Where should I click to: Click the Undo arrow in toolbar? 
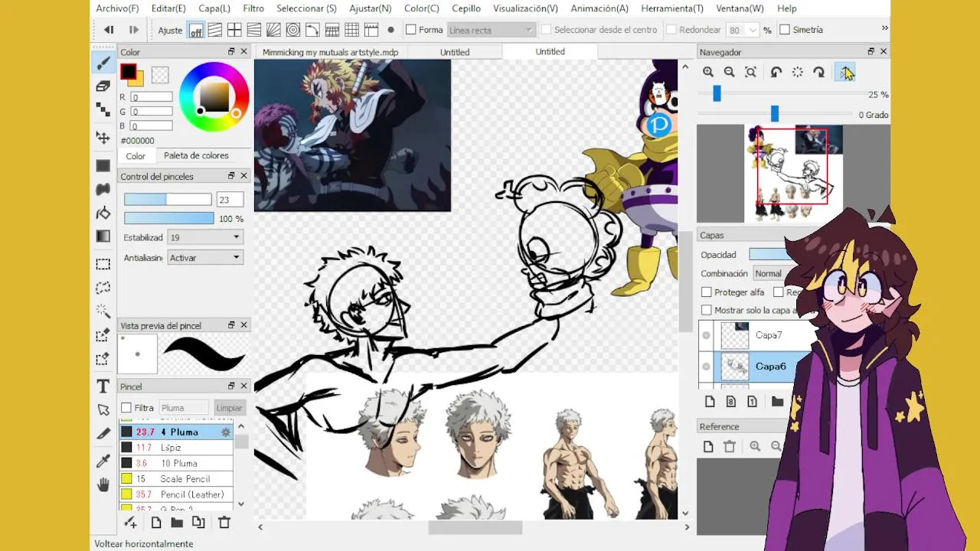coord(109,30)
